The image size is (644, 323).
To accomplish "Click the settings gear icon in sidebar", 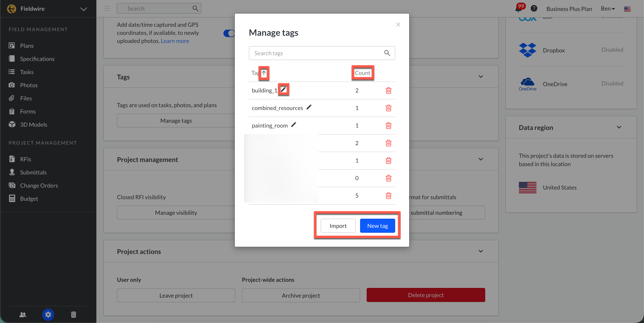I will 48,314.
